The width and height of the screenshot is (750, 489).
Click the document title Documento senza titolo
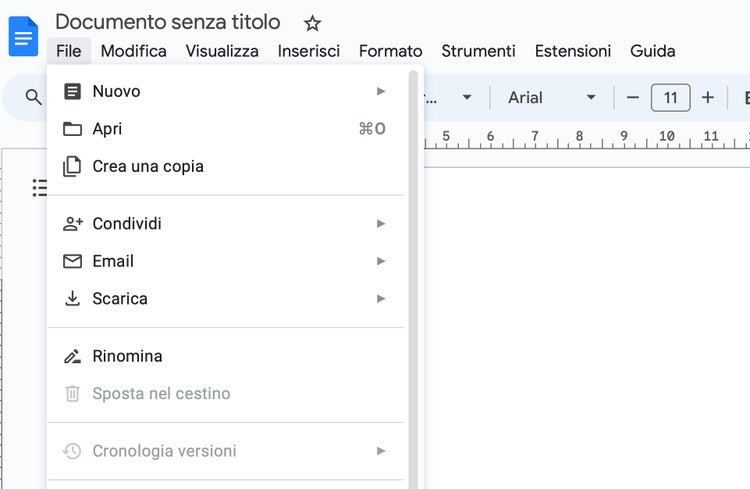(x=168, y=22)
